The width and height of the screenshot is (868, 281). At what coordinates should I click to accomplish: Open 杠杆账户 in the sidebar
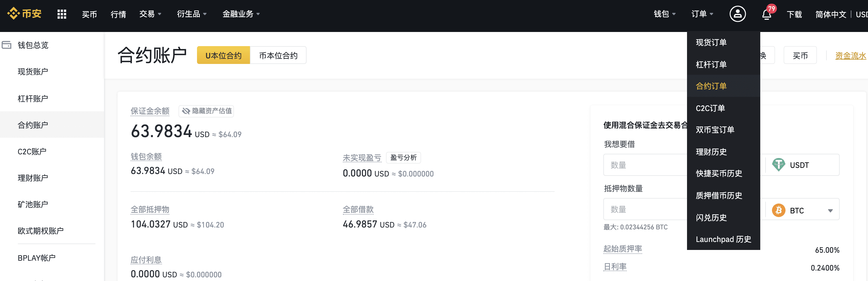[52, 98]
